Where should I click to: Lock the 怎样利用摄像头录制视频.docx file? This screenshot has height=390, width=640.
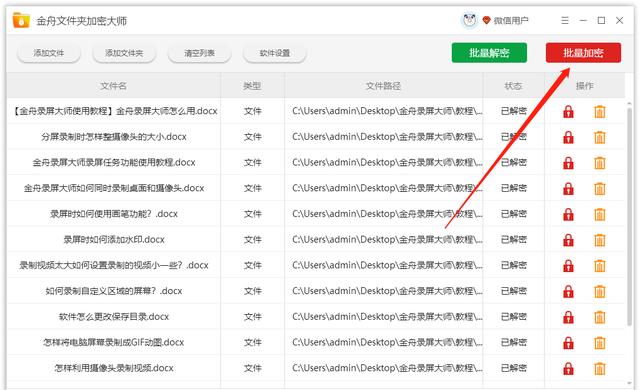pos(568,368)
